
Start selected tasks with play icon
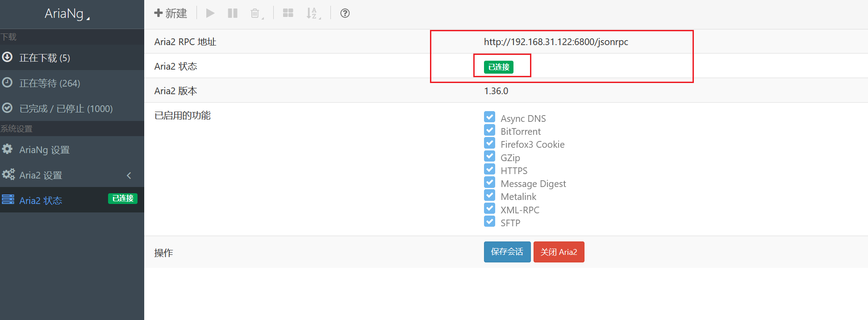210,13
